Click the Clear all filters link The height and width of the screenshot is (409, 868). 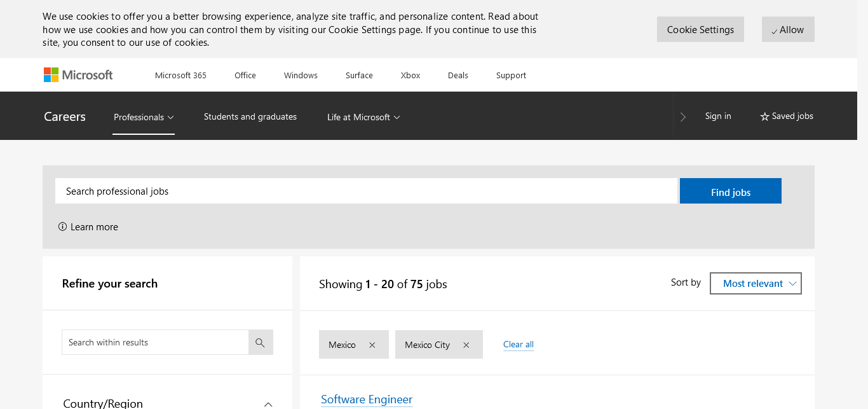point(519,345)
